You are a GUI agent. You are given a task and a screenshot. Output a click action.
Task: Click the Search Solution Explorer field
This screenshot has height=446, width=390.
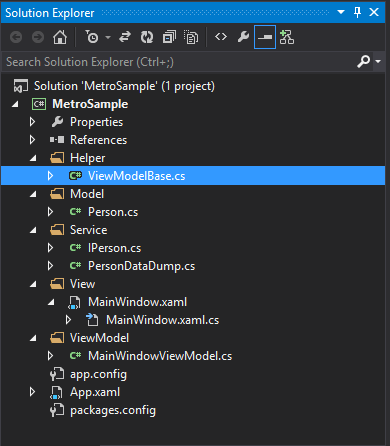tap(178, 62)
